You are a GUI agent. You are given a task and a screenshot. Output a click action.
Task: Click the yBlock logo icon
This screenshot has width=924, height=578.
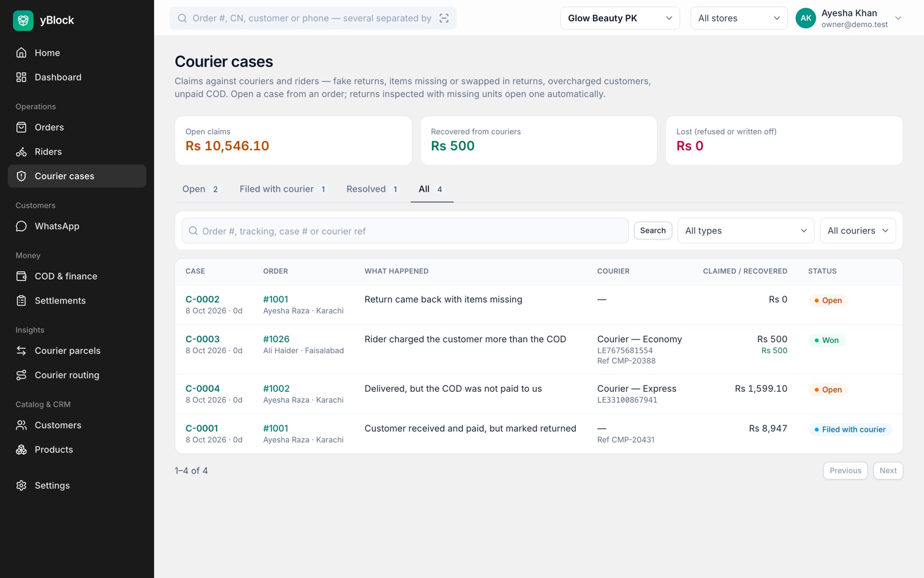click(23, 20)
